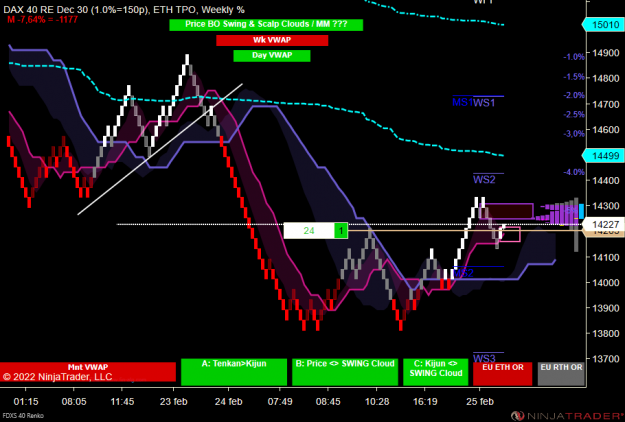Click the Price BO Swing & Scalp Clouds banner
This screenshot has height=422, width=625.
[x=266, y=25]
